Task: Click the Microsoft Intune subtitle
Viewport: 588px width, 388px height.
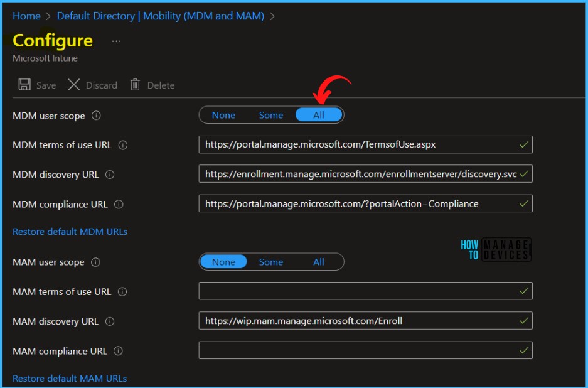Action: (45, 58)
